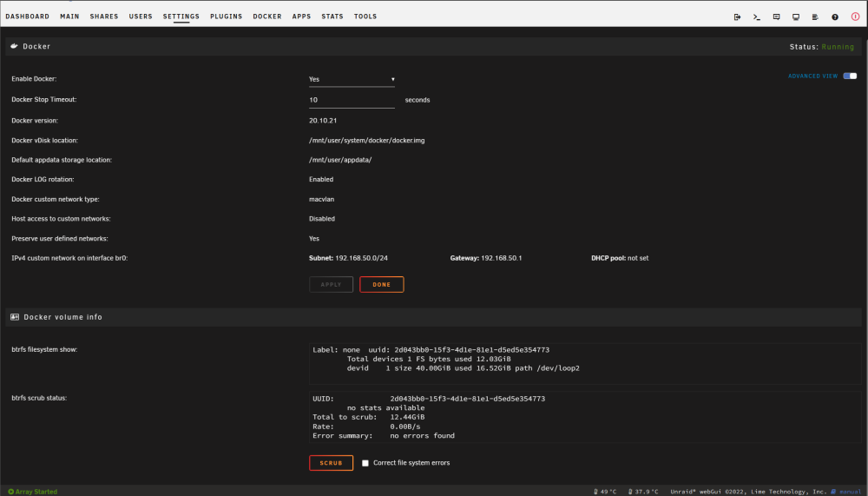868x496 pixels.
Task: Click the 49 °C temperature indicator
Action: pyautogui.click(x=605, y=492)
